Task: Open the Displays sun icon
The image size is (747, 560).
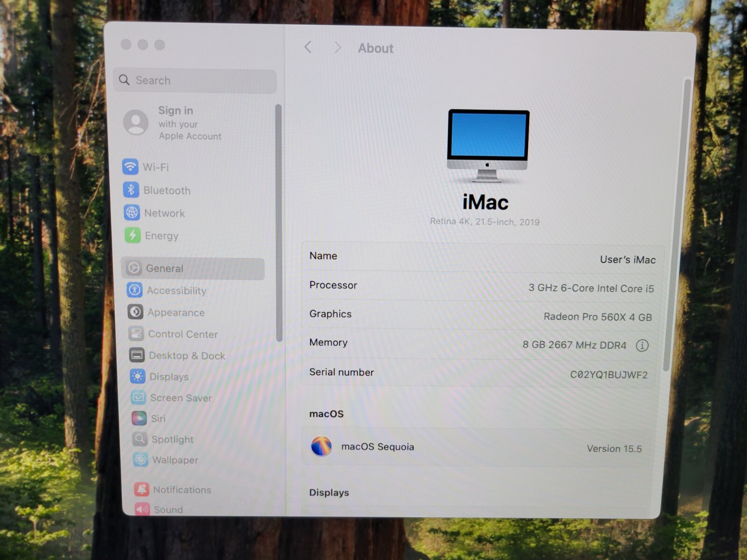Action: pos(138,376)
